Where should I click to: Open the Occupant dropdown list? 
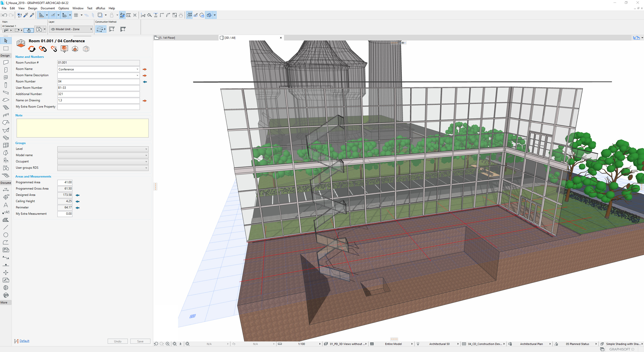click(146, 162)
